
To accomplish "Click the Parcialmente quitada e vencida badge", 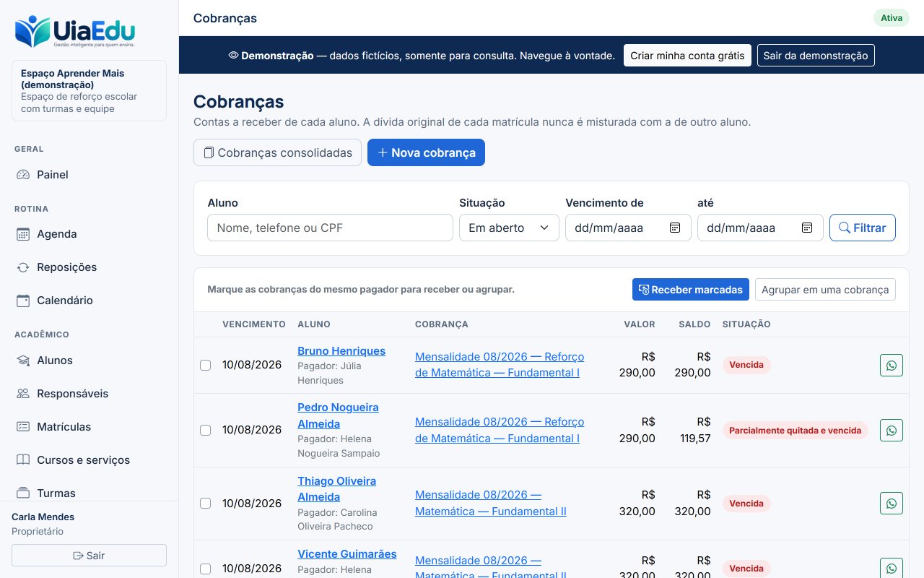I will [x=795, y=430].
